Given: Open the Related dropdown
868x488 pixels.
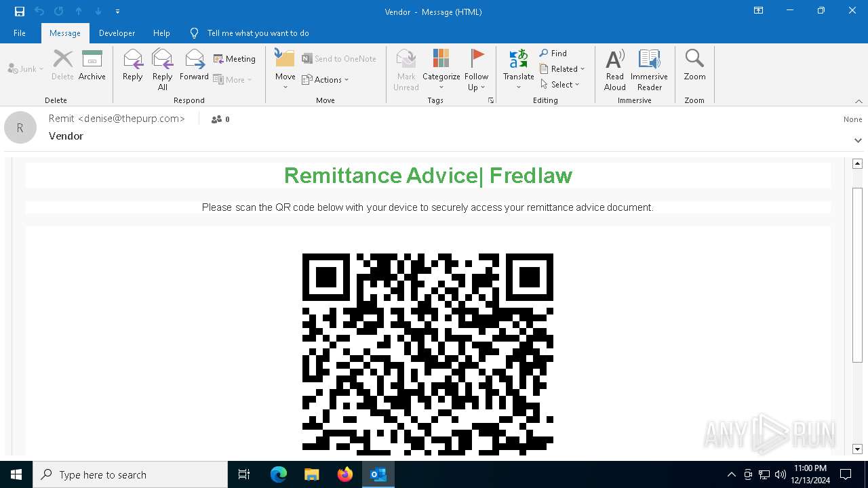Looking at the screenshot, I should click(562, 68).
